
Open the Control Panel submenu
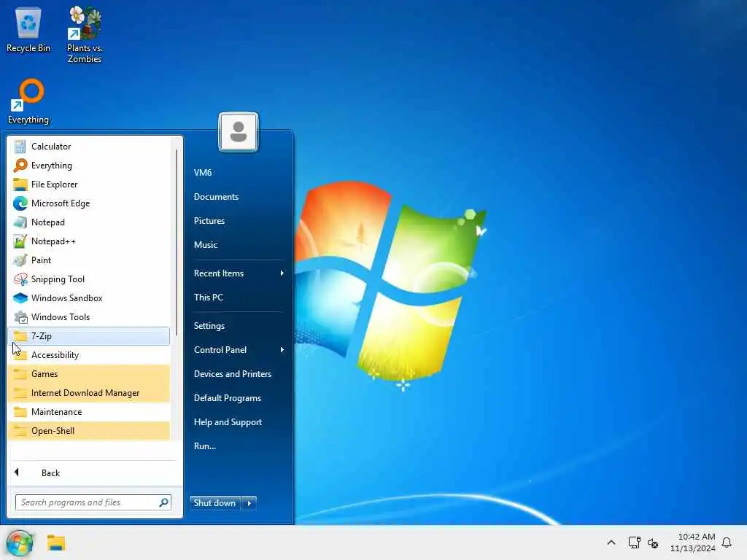239,350
